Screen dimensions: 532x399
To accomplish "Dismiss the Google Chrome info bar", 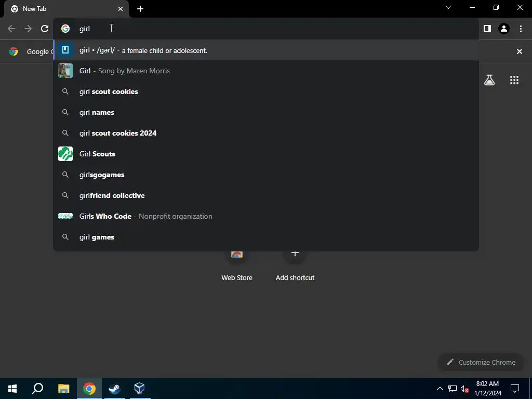I will pyautogui.click(x=519, y=51).
